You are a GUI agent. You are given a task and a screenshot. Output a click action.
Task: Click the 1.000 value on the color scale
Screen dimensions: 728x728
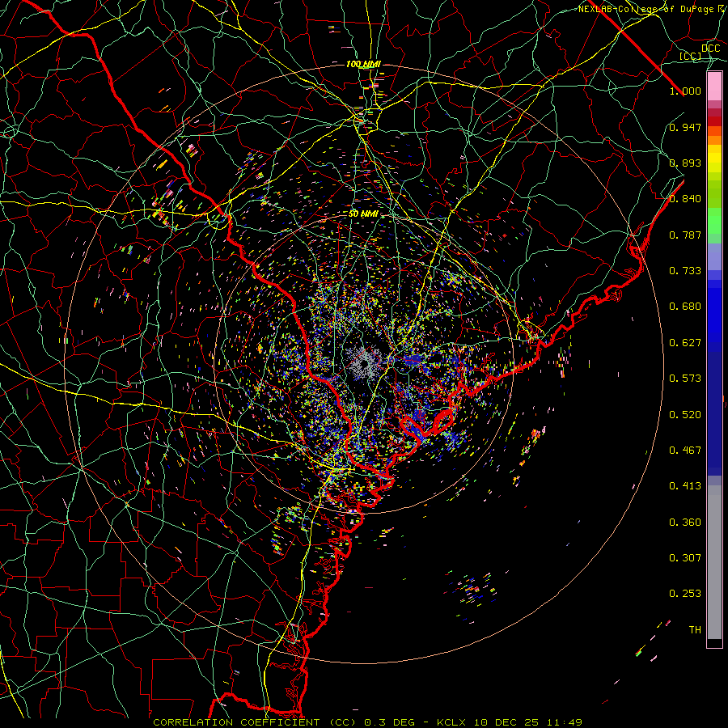click(685, 91)
